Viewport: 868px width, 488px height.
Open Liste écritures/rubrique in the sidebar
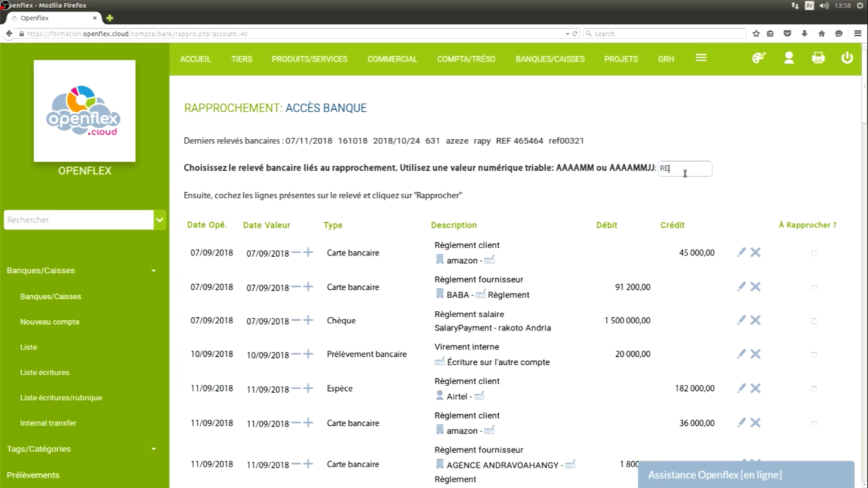[x=61, y=398]
